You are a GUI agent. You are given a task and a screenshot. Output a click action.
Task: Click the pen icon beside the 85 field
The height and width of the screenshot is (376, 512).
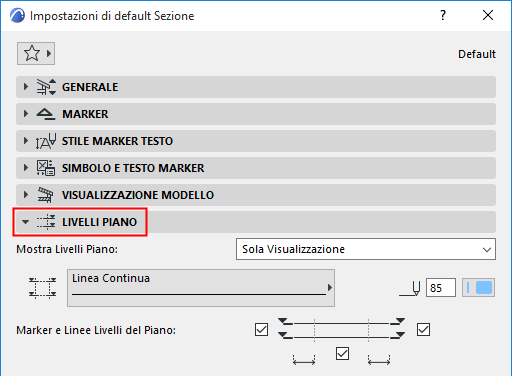(x=410, y=288)
